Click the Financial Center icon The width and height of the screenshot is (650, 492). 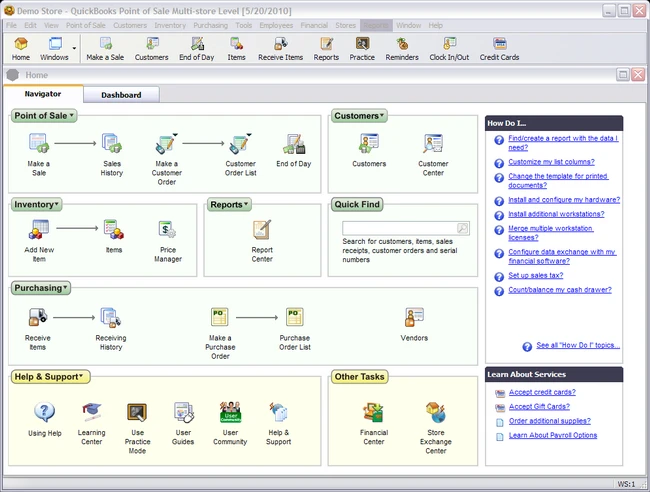374,412
